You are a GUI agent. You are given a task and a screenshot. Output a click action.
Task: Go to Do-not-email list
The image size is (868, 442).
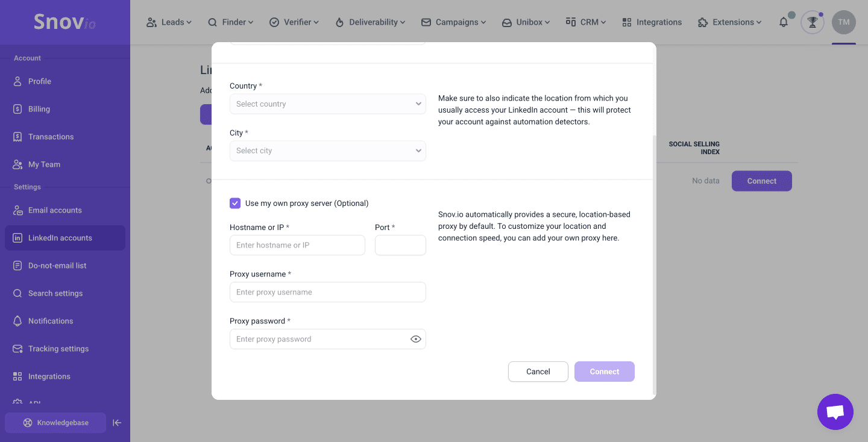click(x=57, y=266)
